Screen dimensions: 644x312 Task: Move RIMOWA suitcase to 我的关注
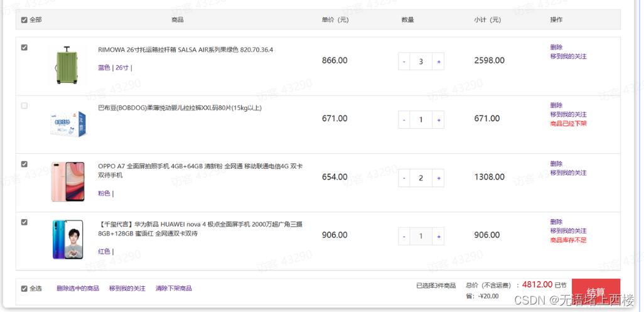[569, 56]
